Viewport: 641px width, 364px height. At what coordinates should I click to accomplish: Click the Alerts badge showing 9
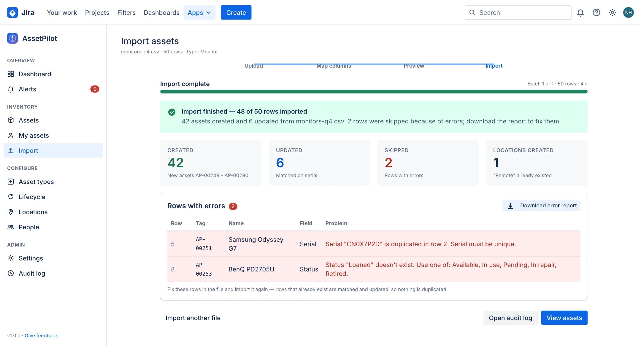pyautogui.click(x=95, y=89)
